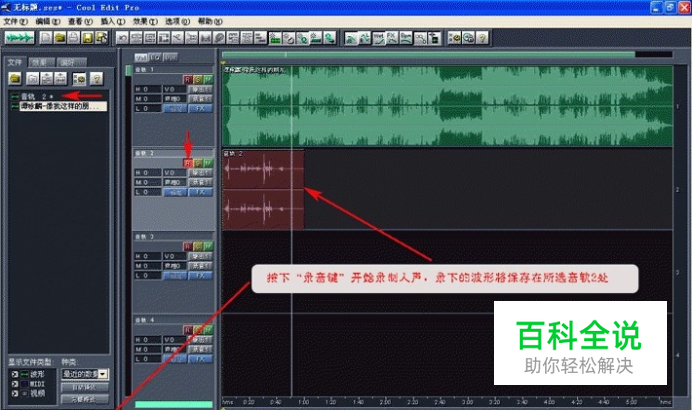Select the Bus track controls tab
The width and height of the screenshot is (692, 410).
click(170, 57)
